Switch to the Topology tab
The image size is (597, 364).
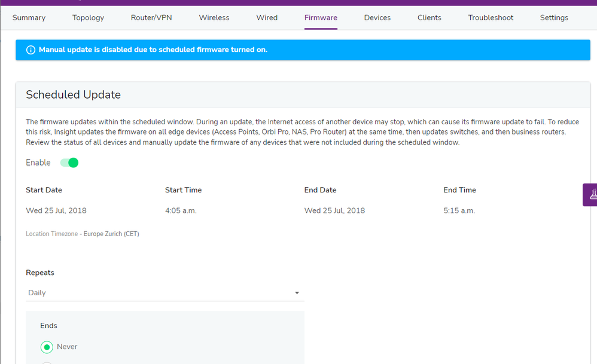88,17
